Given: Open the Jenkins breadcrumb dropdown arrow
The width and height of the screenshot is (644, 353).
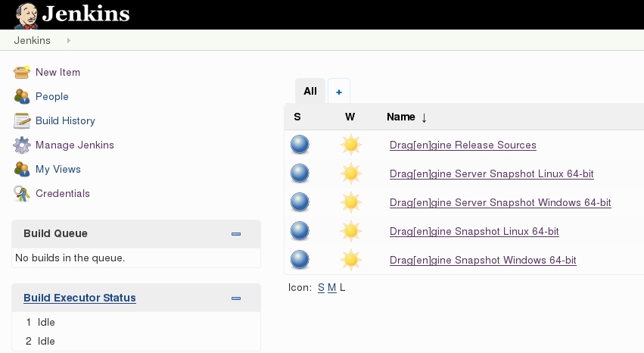Looking at the screenshot, I should pos(69,40).
